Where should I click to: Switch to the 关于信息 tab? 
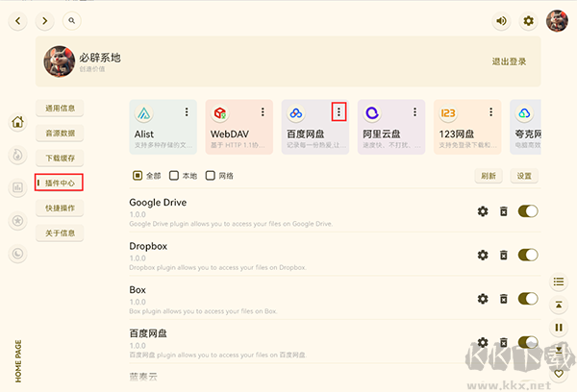pos(60,233)
